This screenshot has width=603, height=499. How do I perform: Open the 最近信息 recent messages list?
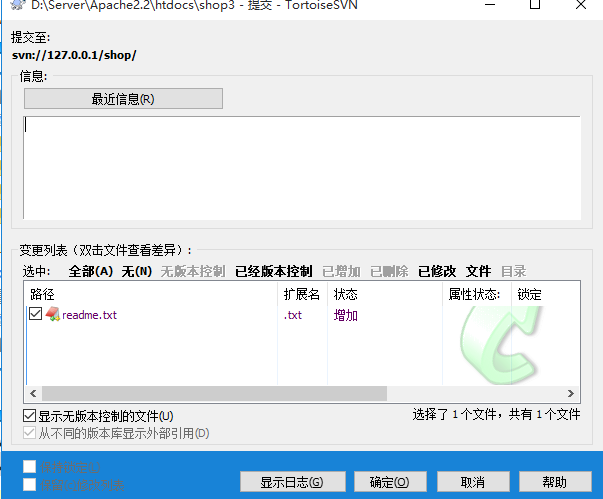[x=123, y=99]
